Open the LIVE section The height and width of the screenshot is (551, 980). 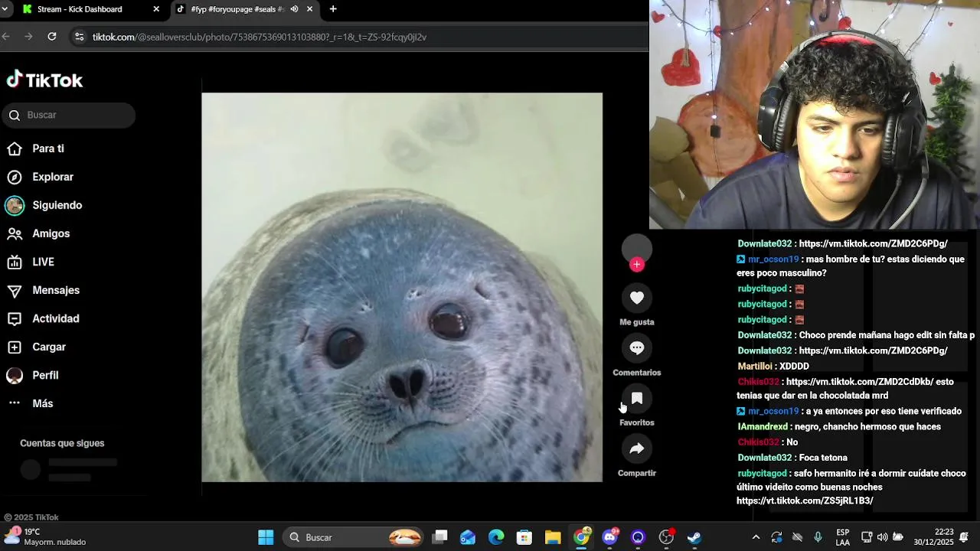pos(43,262)
